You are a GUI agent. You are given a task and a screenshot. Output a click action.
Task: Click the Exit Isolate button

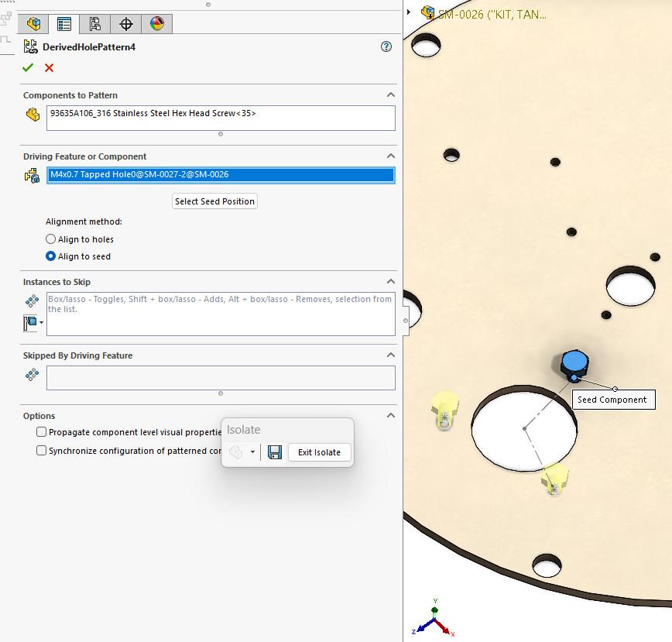coord(319,452)
